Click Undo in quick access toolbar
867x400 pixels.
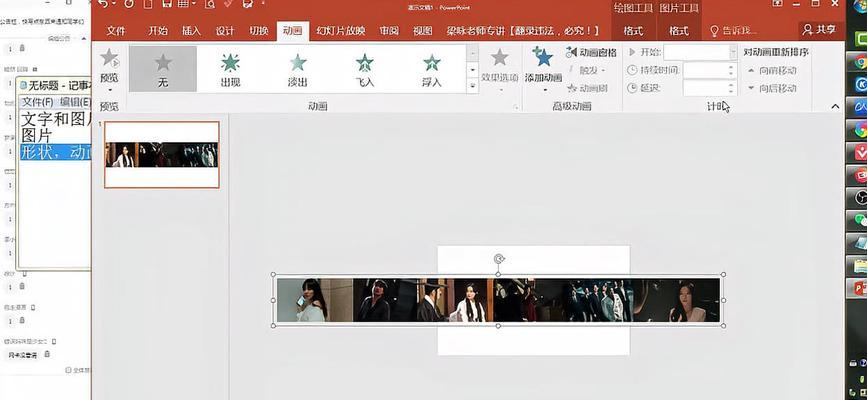tap(102, 3)
